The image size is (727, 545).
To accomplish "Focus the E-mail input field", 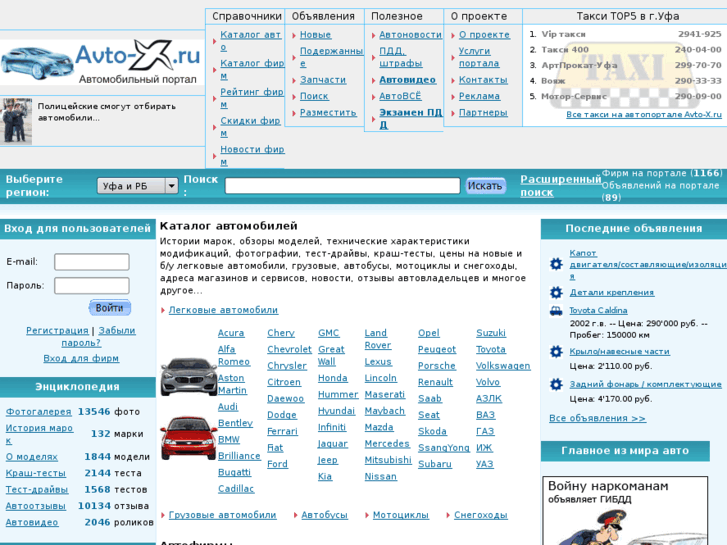I will point(92,262).
